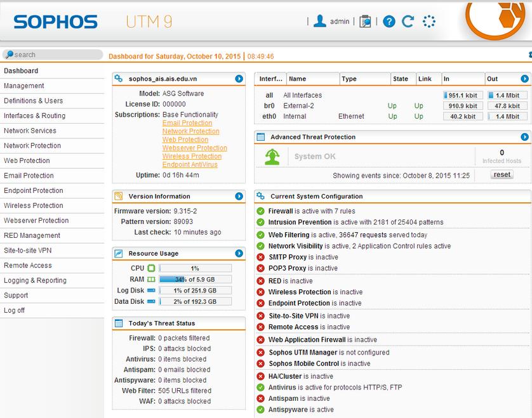Expand the Resource Usage panel arrow
Screen dimensions: 532x418
tap(239, 253)
